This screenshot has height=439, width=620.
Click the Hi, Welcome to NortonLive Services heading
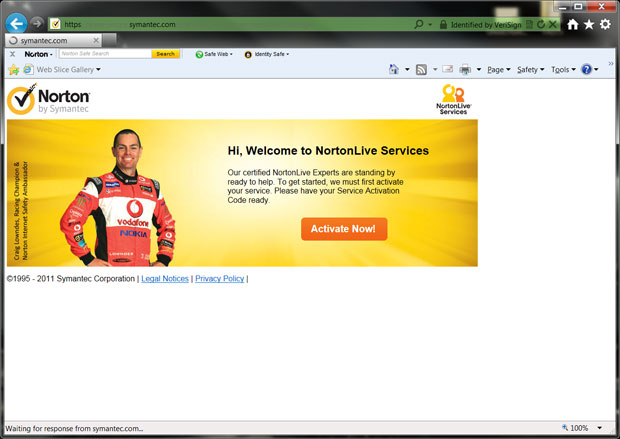pos(328,151)
